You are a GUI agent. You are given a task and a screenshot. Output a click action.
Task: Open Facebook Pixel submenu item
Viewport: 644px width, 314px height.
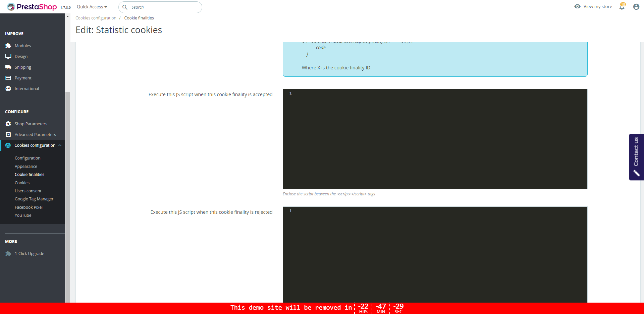(x=29, y=207)
